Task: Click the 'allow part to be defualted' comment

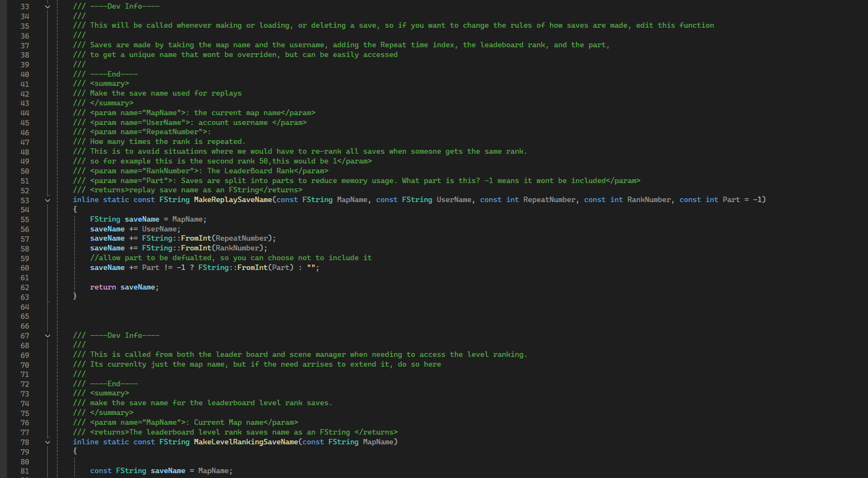Action: pyautogui.click(x=231, y=258)
